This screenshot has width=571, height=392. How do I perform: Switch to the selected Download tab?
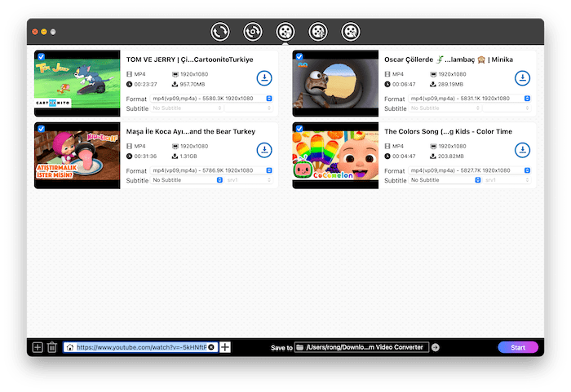285,32
